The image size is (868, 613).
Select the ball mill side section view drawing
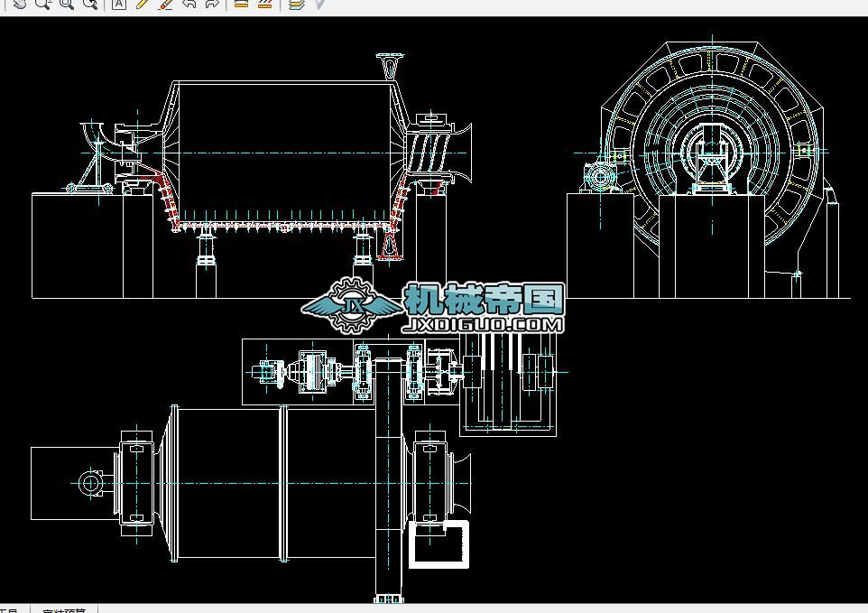click(x=253, y=176)
